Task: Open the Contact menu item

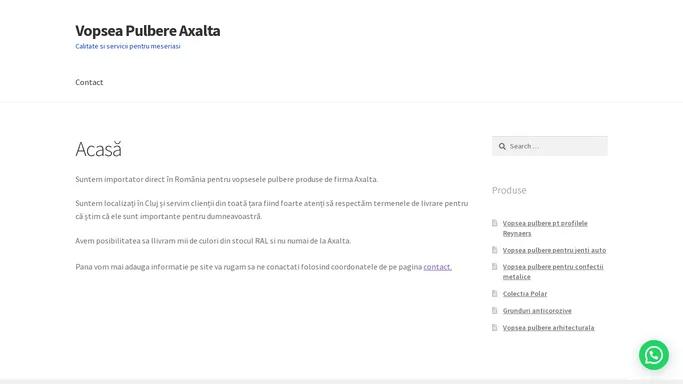Action: coord(89,82)
